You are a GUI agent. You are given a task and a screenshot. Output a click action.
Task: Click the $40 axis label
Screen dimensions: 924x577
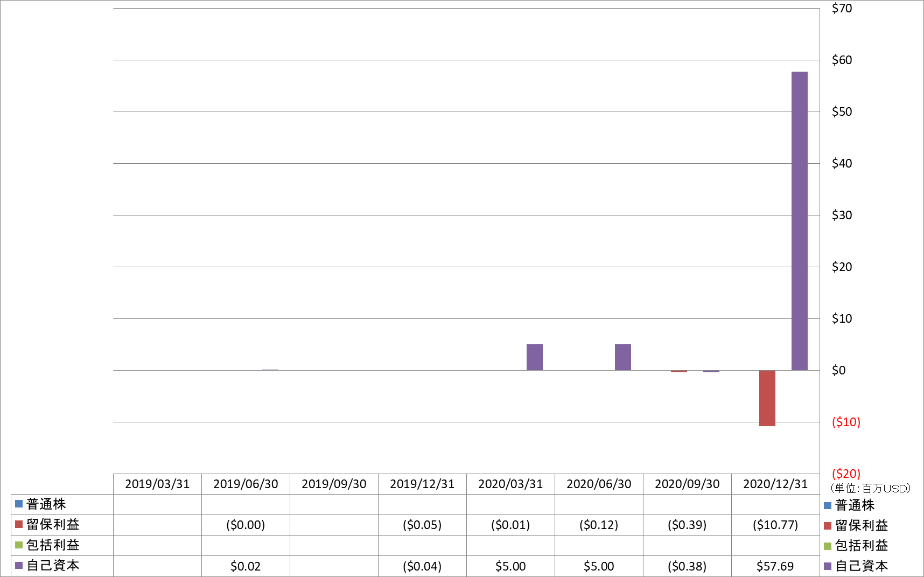[x=842, y=163]
